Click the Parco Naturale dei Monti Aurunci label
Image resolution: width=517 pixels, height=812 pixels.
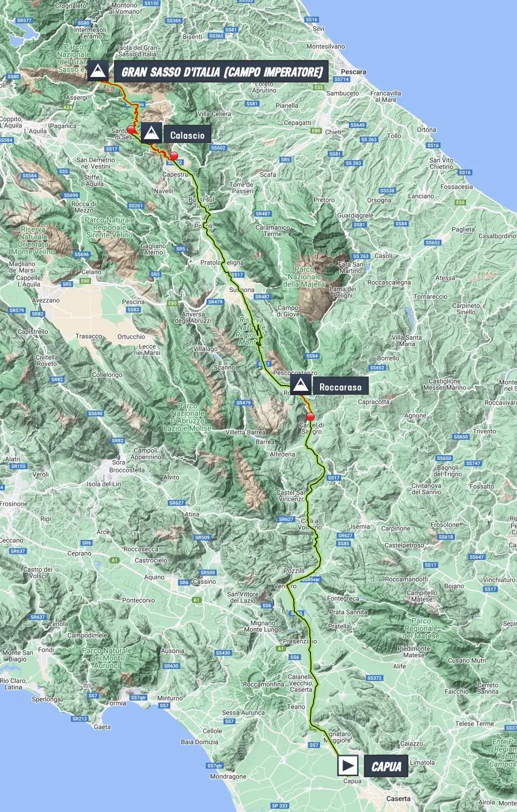tap(107, 658)
